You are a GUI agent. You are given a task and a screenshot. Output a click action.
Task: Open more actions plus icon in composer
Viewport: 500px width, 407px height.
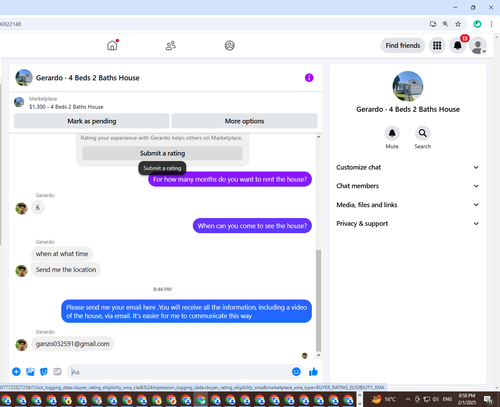[16, 371]
